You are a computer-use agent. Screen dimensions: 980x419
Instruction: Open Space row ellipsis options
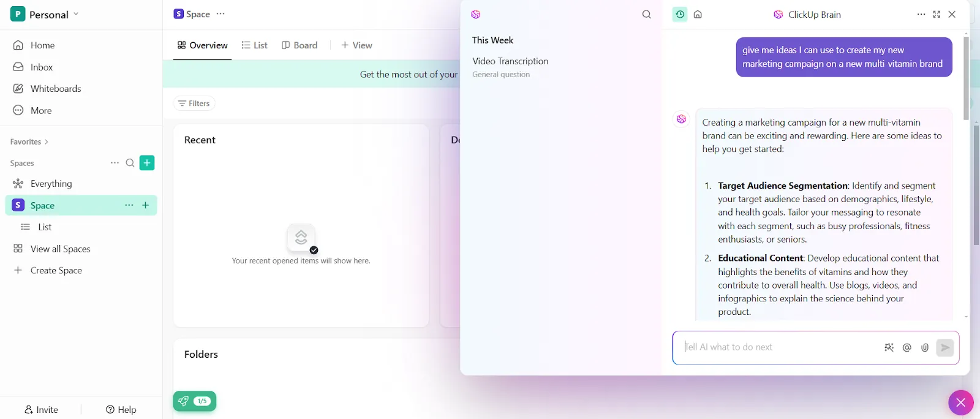129,205
